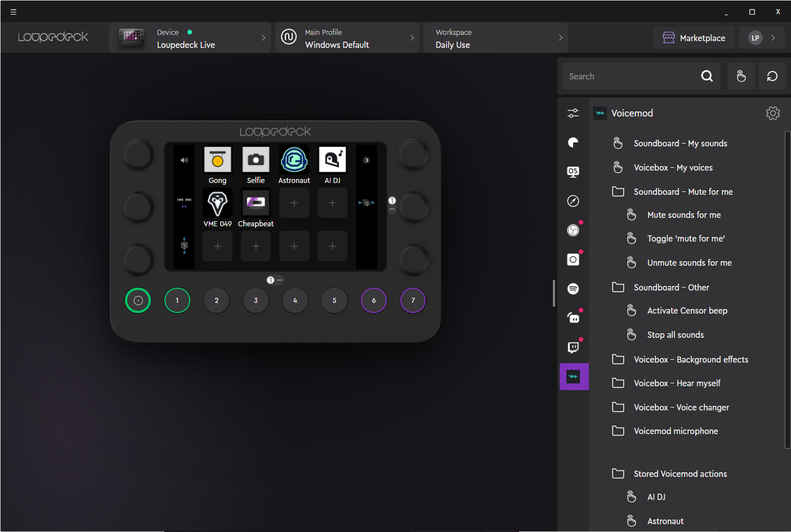The height and width of the screenshot is (532, 791).
Task: Select round button 4 on device
Action: [x=295, y=300]
